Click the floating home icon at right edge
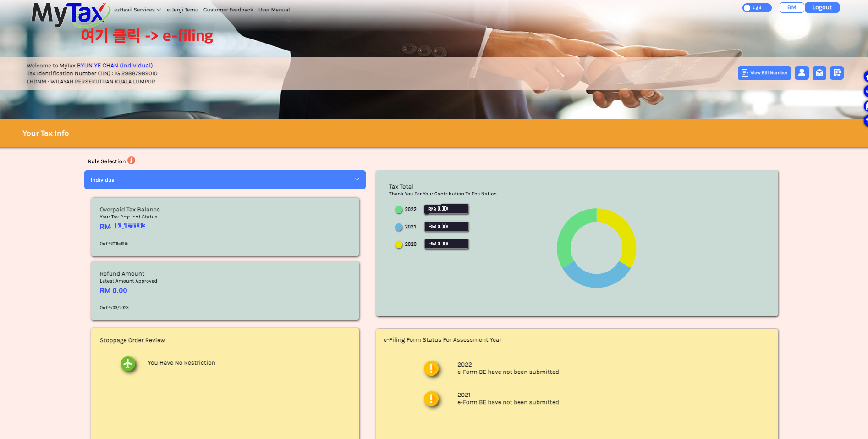868x439 pixels. tap(866, 77)
